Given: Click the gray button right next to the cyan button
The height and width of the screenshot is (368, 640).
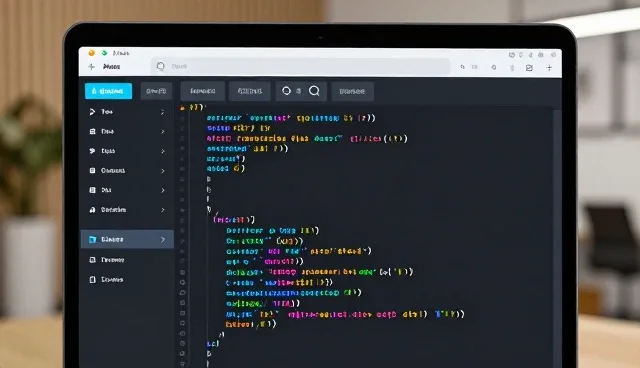Looking at the screenshot, I should pyautogui.click(x=156, y=91).
